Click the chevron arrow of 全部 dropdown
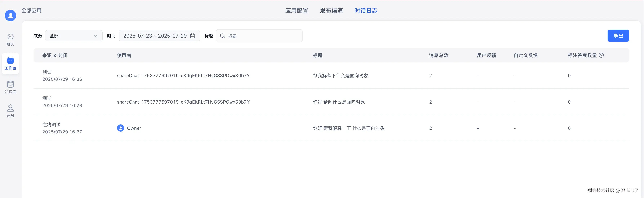The image size is (644, 198). tap(95, 36)
